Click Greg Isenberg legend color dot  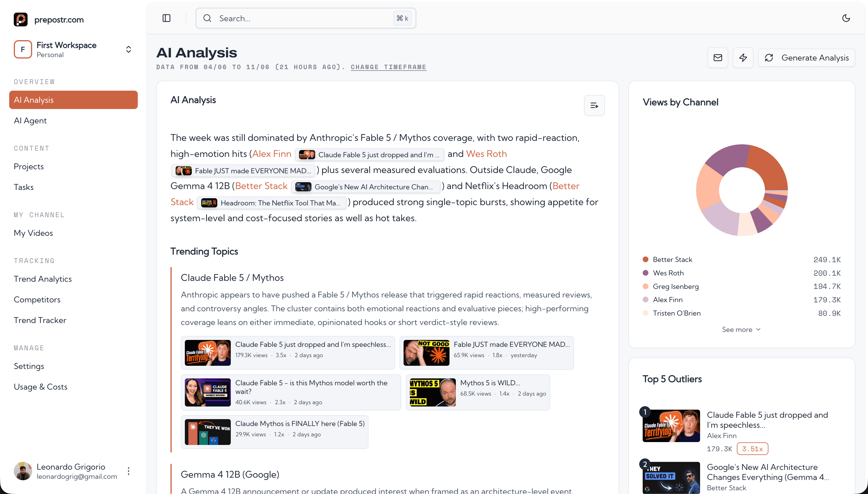645,286
